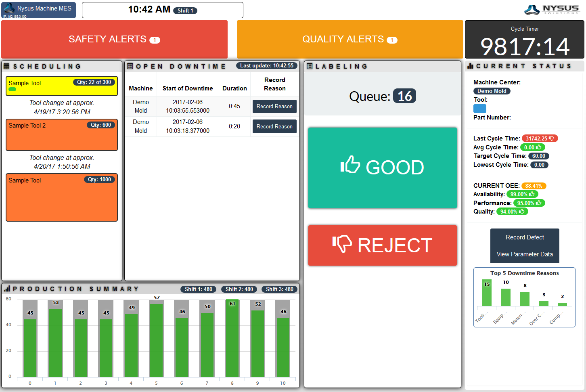Screen dimensions: 586x392
Task: Click the thumbs-up icon on GOOD
Action: [350, 165]
